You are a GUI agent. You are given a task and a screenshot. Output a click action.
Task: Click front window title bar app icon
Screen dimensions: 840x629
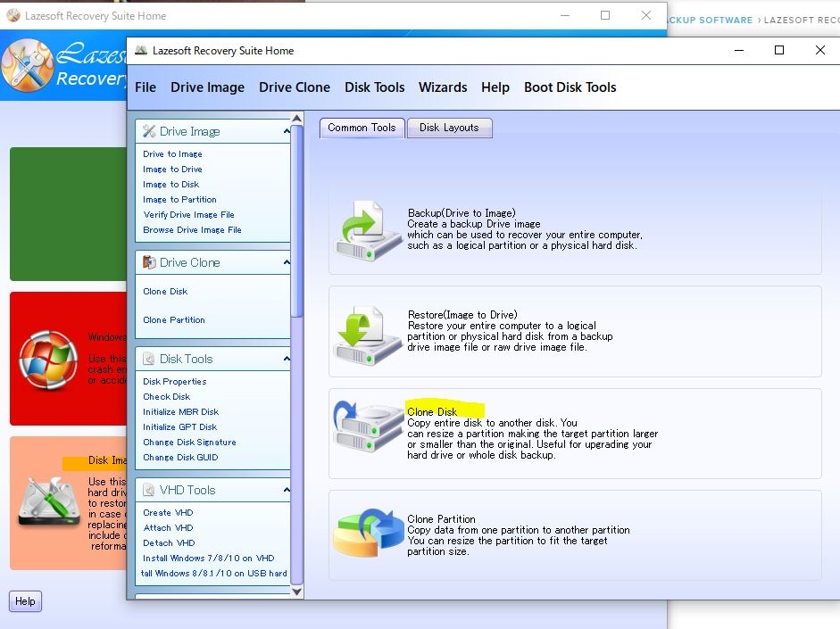click(x=141, y=50)
